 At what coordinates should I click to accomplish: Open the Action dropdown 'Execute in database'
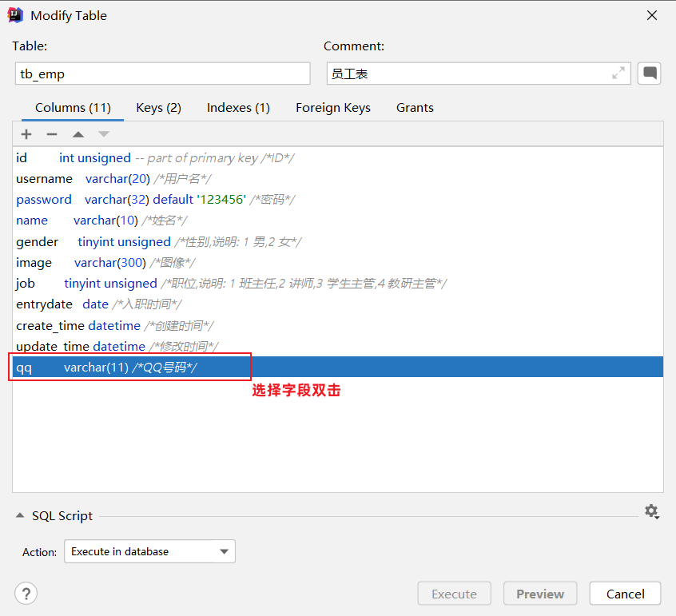pos(149,551)
